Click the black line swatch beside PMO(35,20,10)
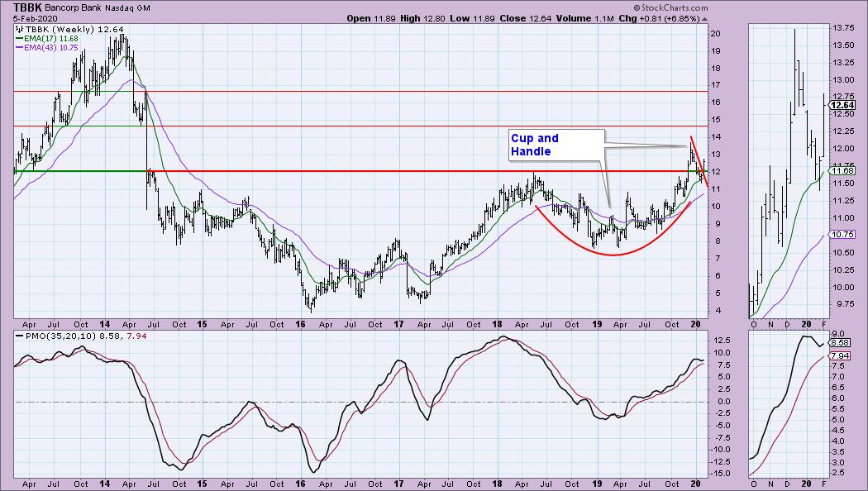 (x=19, y=336)
